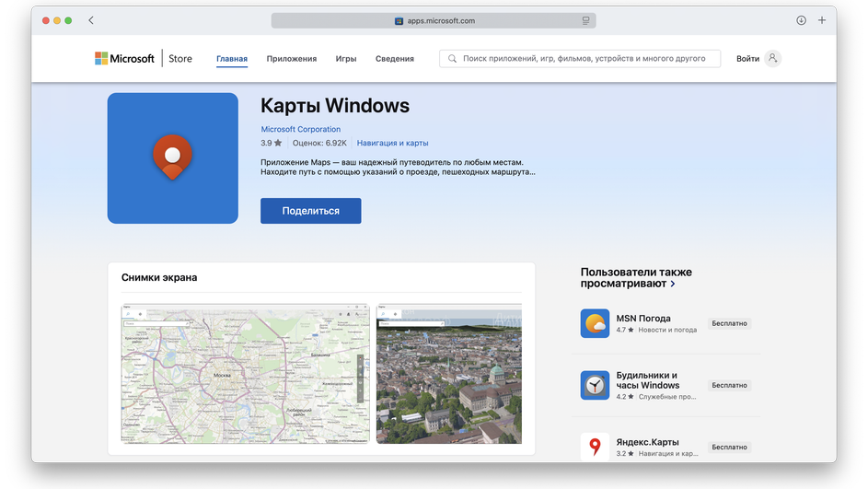Viewport: 868px width, 489px height.
Task: Open Будильники и часы Windows title
Action: [648, 380]
